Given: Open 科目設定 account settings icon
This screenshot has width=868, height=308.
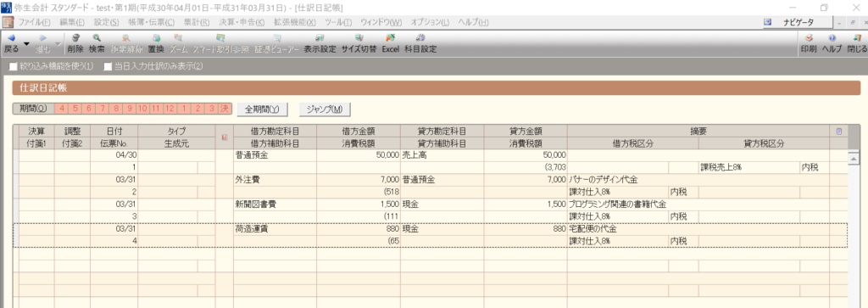Looking at the screenshot, I should (420, 38).
